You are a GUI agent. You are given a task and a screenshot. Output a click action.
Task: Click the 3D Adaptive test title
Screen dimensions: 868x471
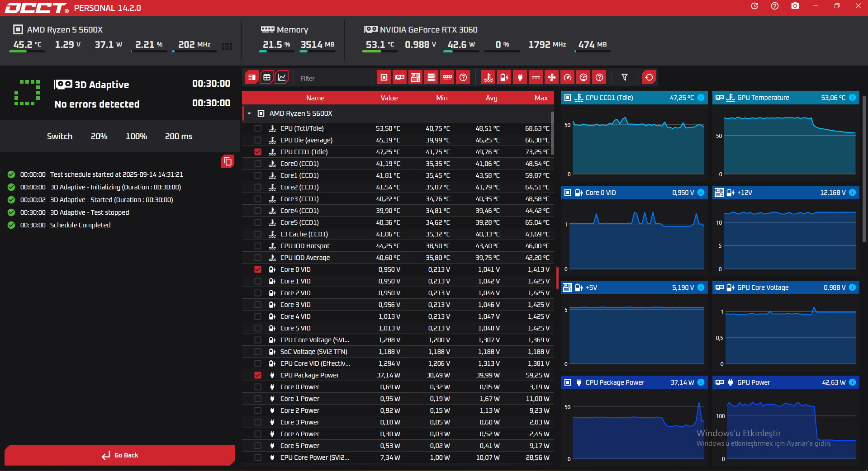click(102, 85)
